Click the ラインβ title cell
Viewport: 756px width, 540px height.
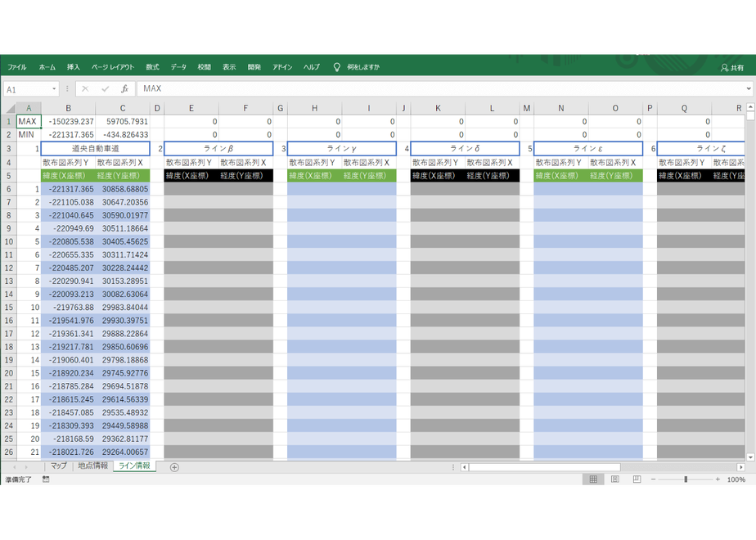[x=218, y=149]
